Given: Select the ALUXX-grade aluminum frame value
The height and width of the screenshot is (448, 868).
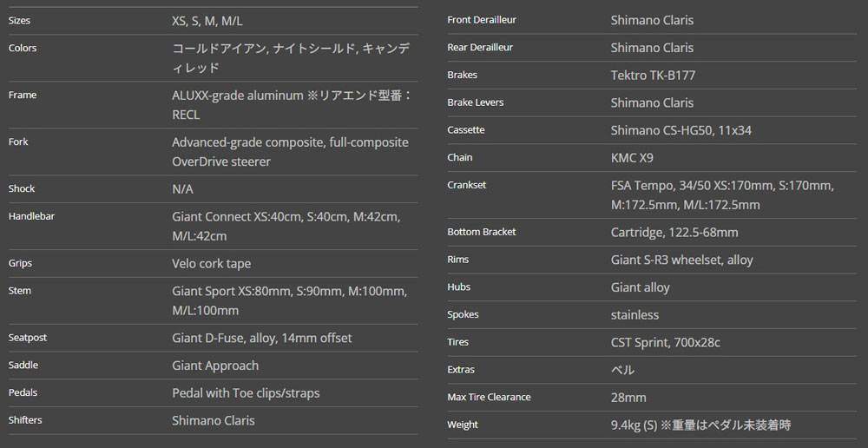Looking at the screenshot, I should (x=293, y=105).
